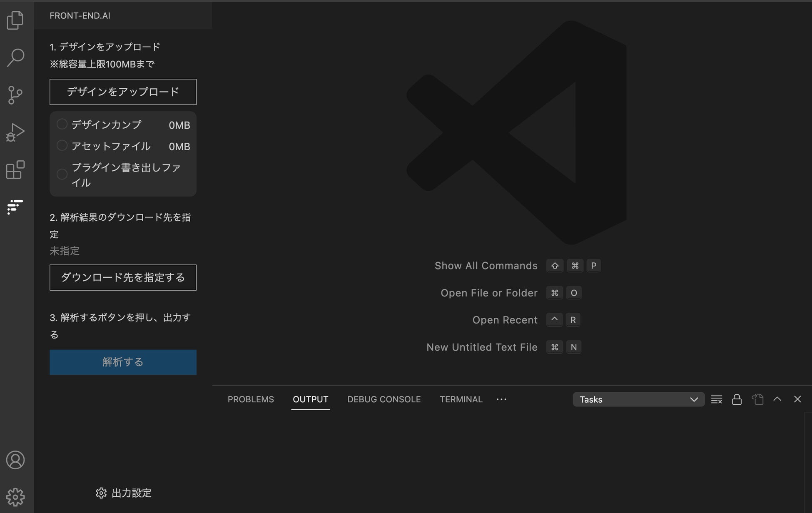This screenshot has height=513, width=812.
Task: Switch to the PROBLEMS tab
Action: click(251, 399)
